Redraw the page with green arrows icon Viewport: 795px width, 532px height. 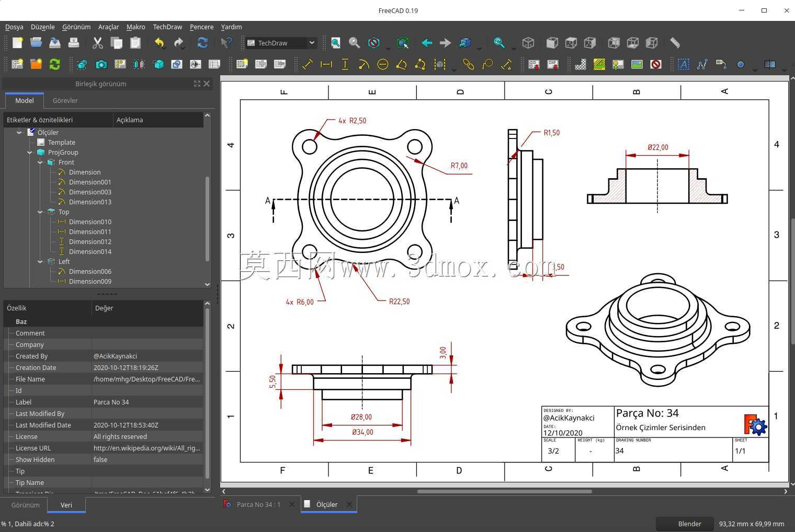[x=55, y=64]
